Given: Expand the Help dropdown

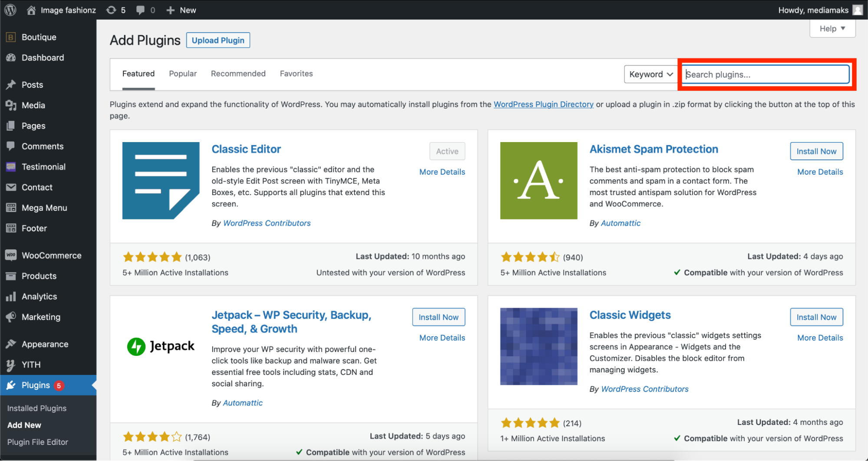Looking at the screenshot, I should (x=832, y=29).
